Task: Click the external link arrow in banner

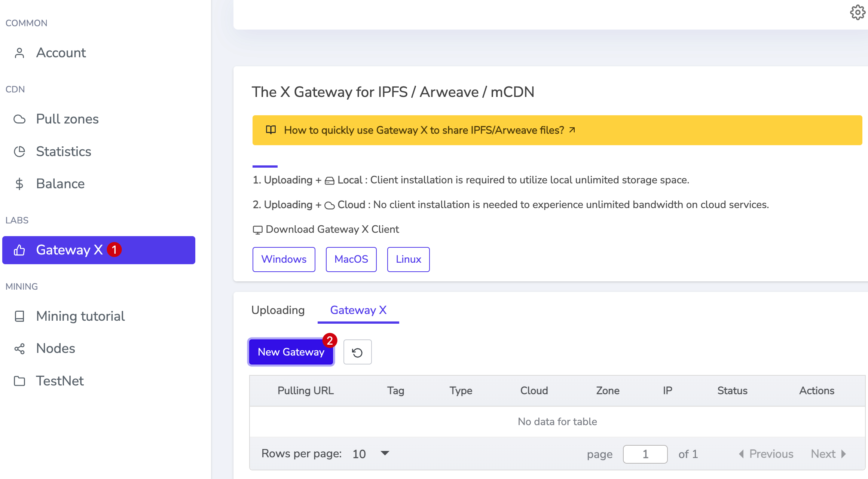Action: 572,130
